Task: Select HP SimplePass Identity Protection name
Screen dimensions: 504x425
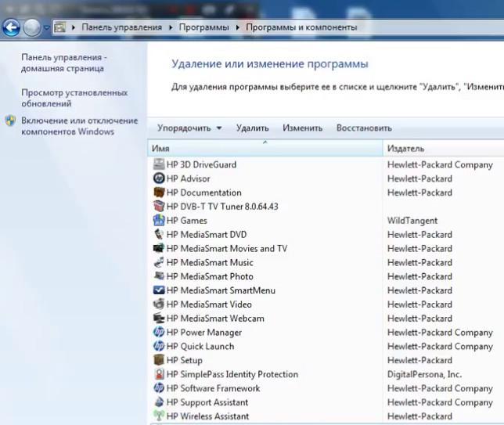Action: (232, 374)
